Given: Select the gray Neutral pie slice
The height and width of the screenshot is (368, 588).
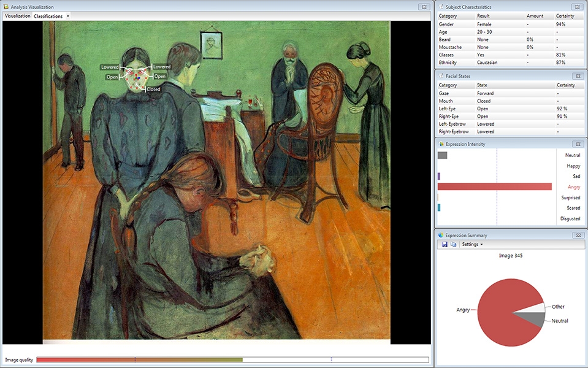Looking at the screenshot, I should click(x=535, y=319).
